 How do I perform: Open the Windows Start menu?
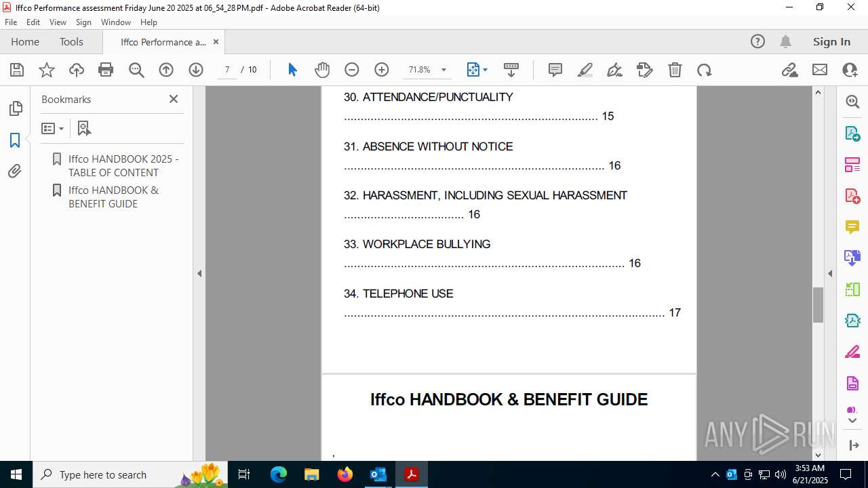(16, 474)
